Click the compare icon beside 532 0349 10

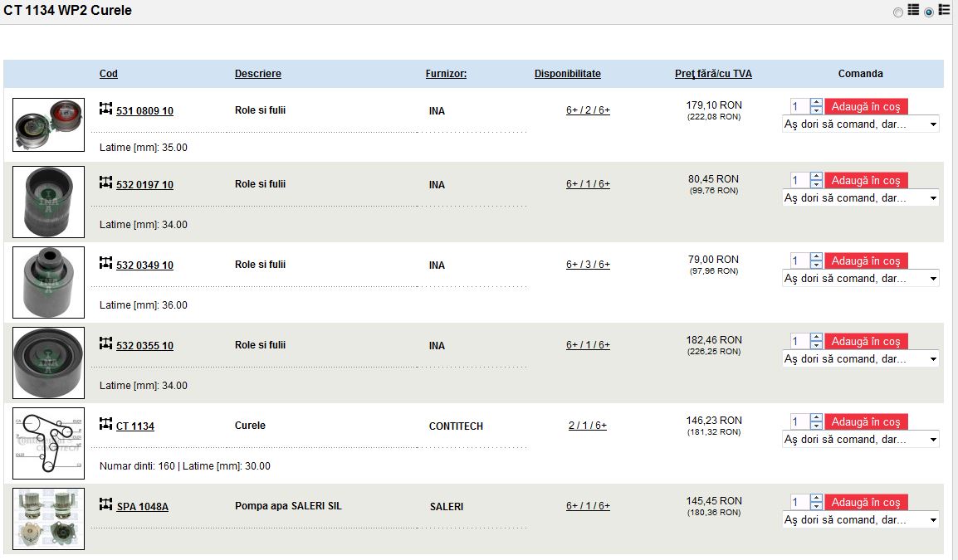pyautogui.click(x=105, y=263)
